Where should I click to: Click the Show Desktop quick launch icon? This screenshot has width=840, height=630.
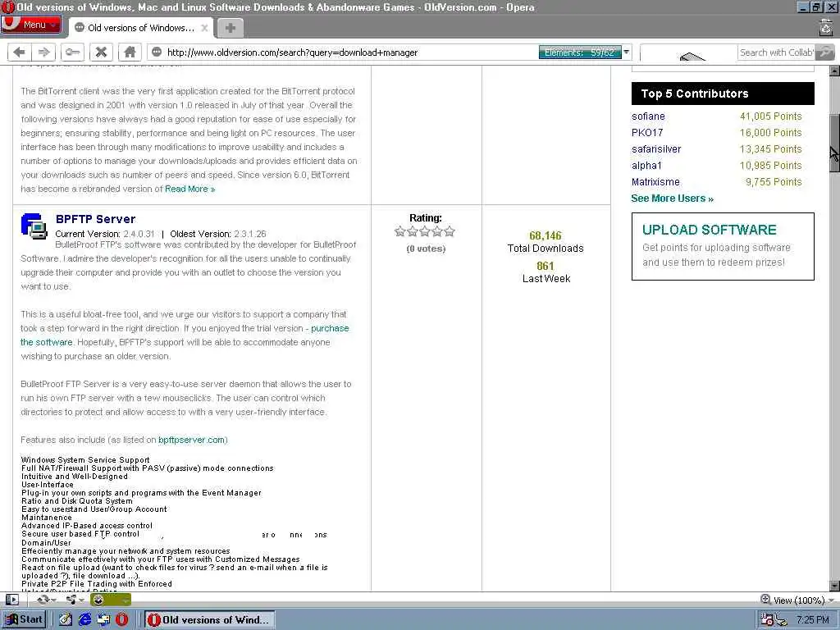click(x=103, y=620)
